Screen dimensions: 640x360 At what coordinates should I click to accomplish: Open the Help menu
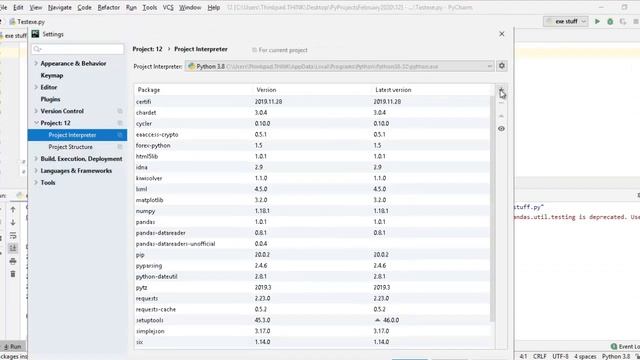click(x=213, y=7)
